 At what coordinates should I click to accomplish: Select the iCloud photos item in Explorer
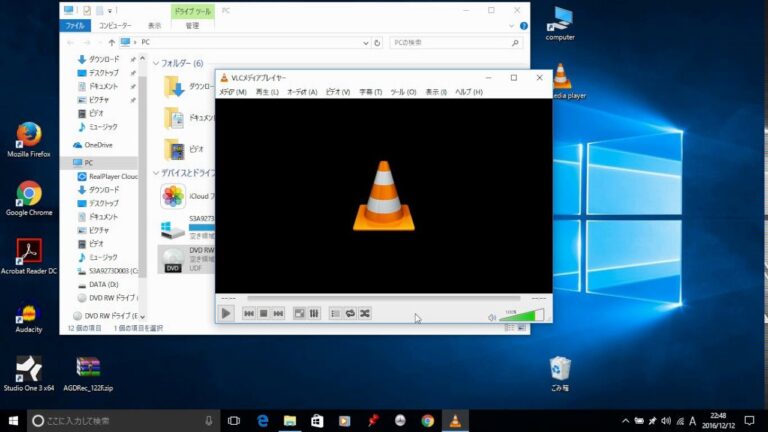pos(173,196)
